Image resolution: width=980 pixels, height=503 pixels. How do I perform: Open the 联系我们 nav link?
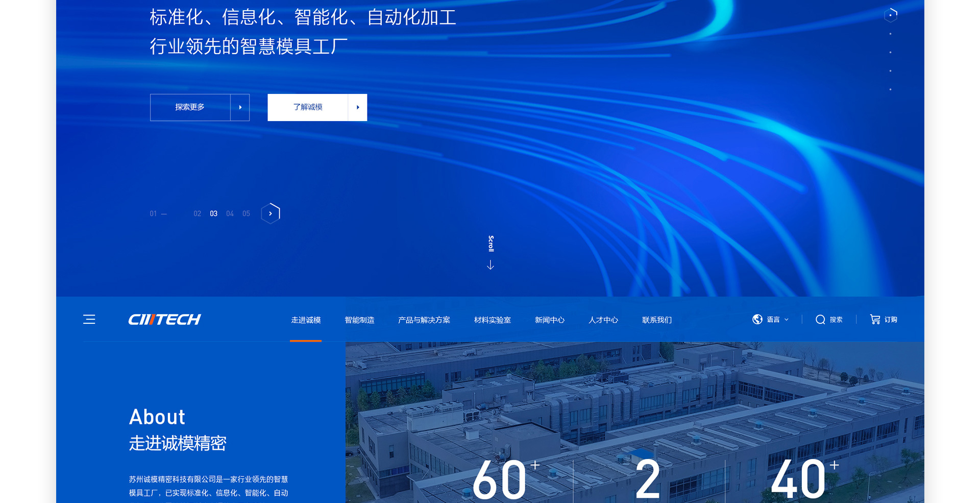point(656,320)
